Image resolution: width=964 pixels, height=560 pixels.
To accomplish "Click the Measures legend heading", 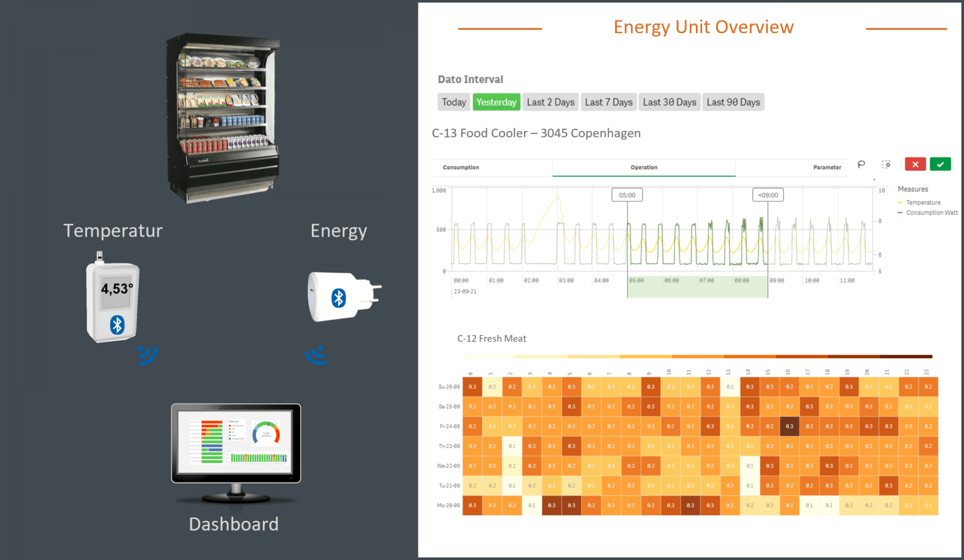I will (912, 189).
